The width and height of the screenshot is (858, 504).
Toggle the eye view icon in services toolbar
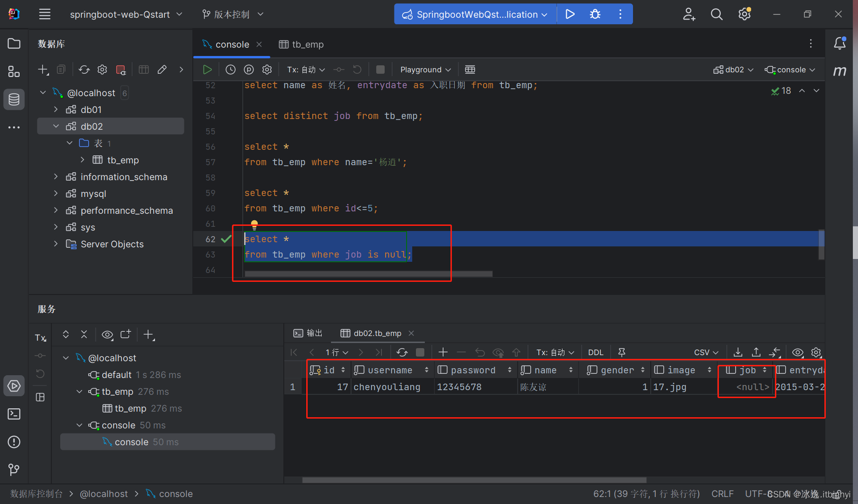(x=107, y=335)
